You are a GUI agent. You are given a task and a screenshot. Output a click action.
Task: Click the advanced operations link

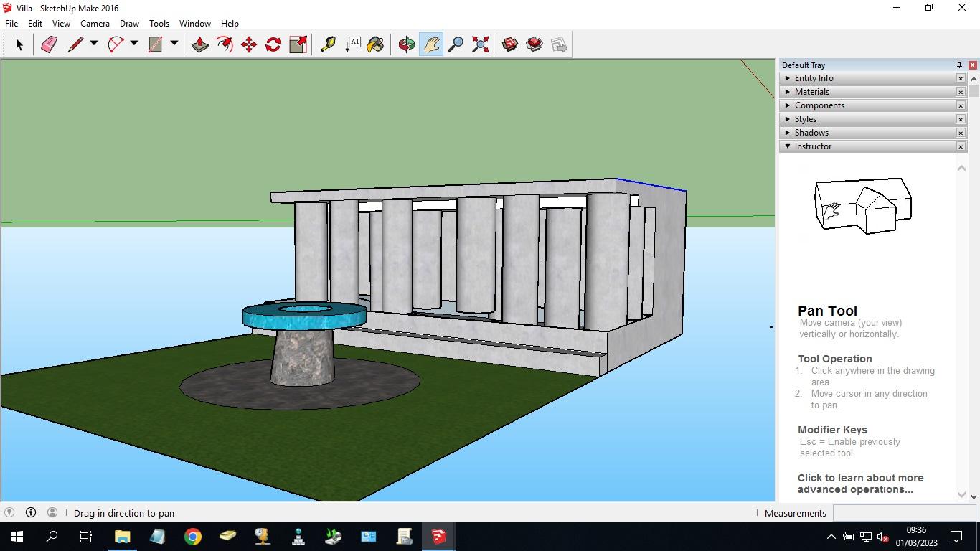860,484
